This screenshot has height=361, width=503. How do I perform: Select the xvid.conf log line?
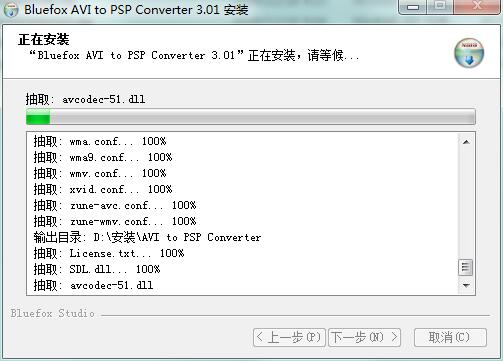point(103,189)
